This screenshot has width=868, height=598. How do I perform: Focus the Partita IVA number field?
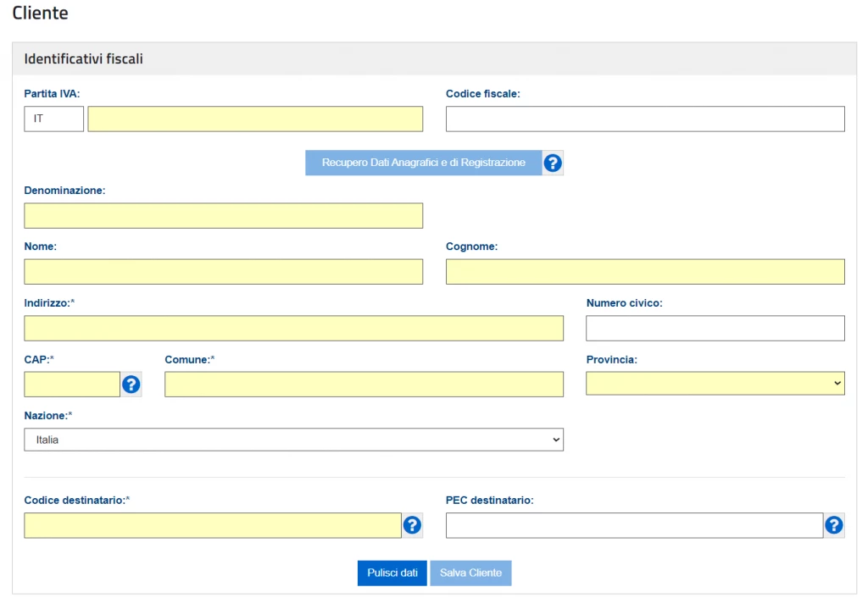(255, 119)
